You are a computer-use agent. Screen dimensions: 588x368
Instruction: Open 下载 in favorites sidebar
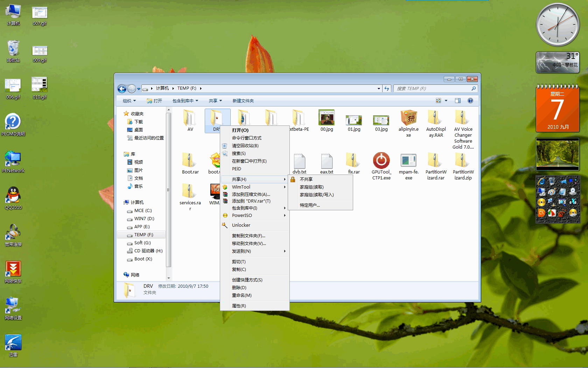(x=135, y=122)
